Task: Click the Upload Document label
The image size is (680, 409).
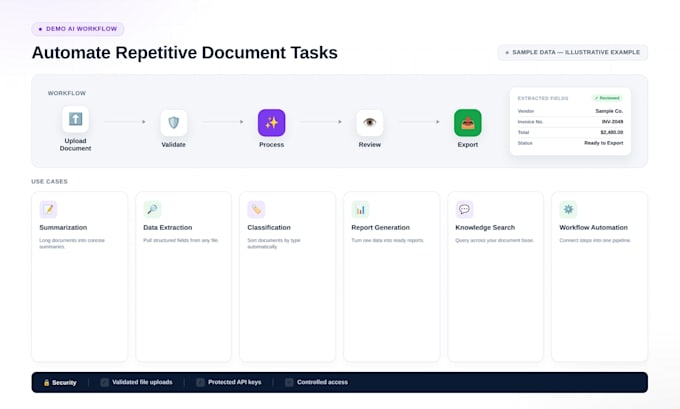Action: click(75, 144)
